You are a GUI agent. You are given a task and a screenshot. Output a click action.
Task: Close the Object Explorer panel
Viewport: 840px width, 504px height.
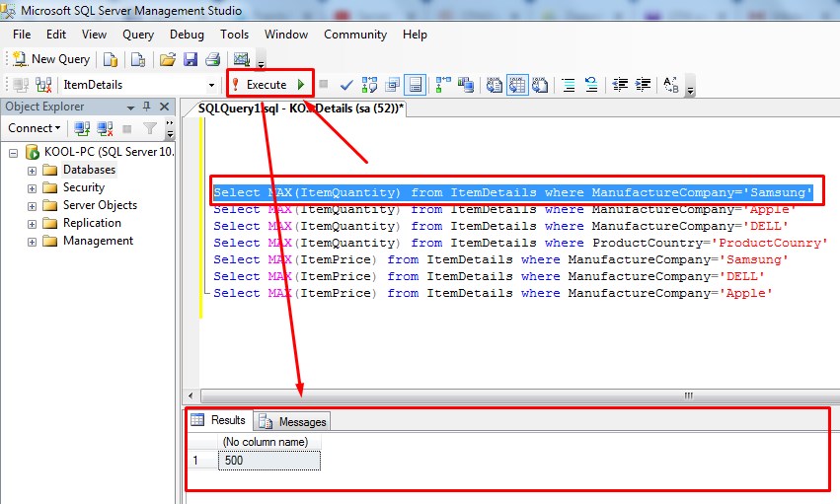point(165,107)
